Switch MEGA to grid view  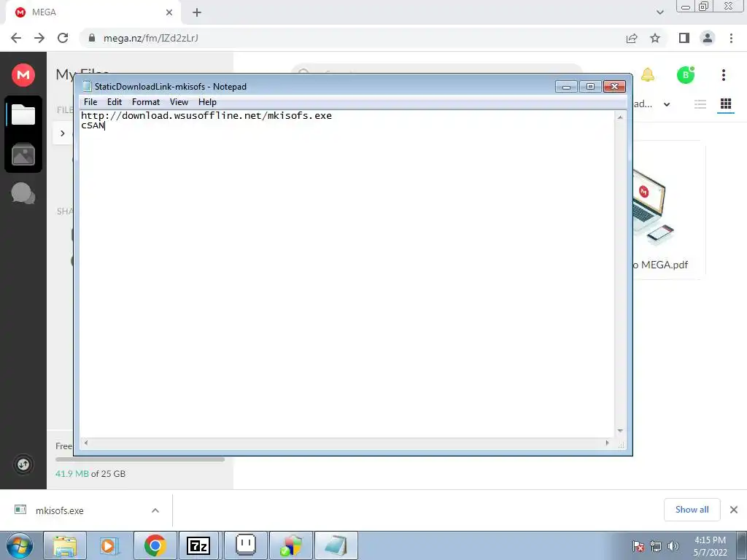726,104
